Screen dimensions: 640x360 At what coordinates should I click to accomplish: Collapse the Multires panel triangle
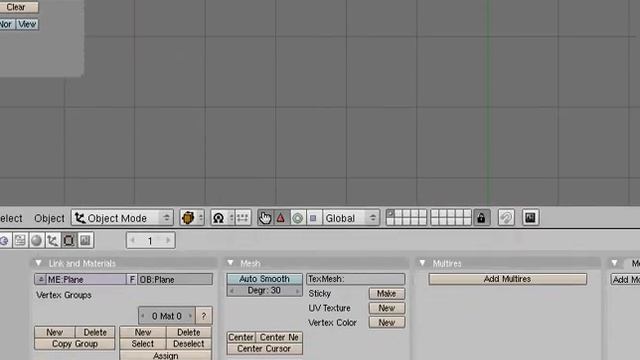(422, 263)
